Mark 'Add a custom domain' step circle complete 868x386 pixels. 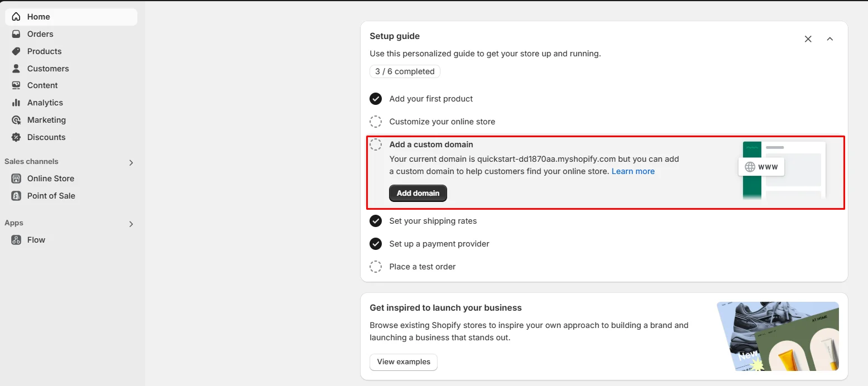pos(376,144)
